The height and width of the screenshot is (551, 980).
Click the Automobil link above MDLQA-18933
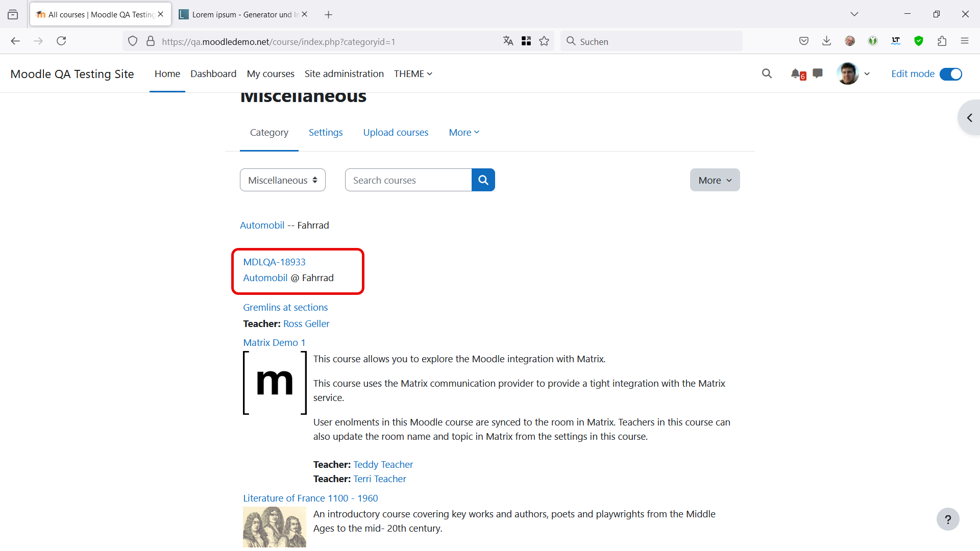tap(262, 226)
